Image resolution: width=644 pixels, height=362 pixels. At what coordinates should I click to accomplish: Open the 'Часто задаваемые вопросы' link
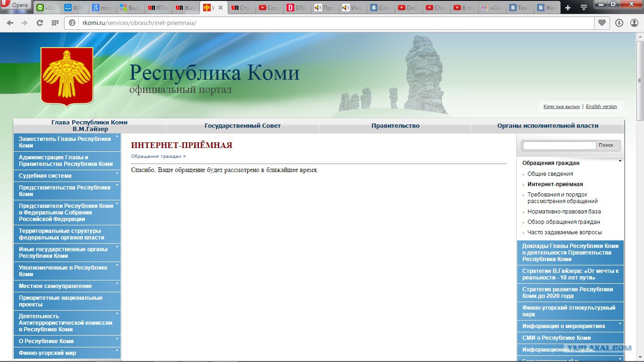tap(565, 232)
